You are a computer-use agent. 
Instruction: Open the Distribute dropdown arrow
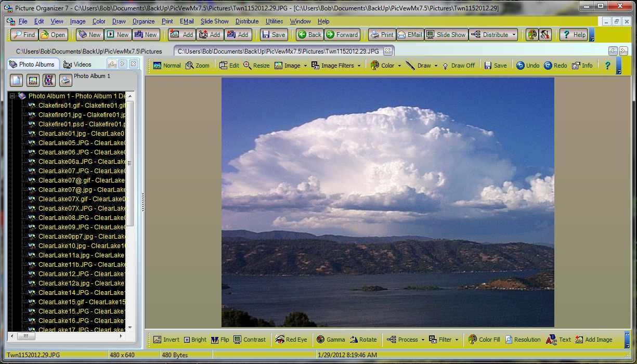(x=515, y=34)
